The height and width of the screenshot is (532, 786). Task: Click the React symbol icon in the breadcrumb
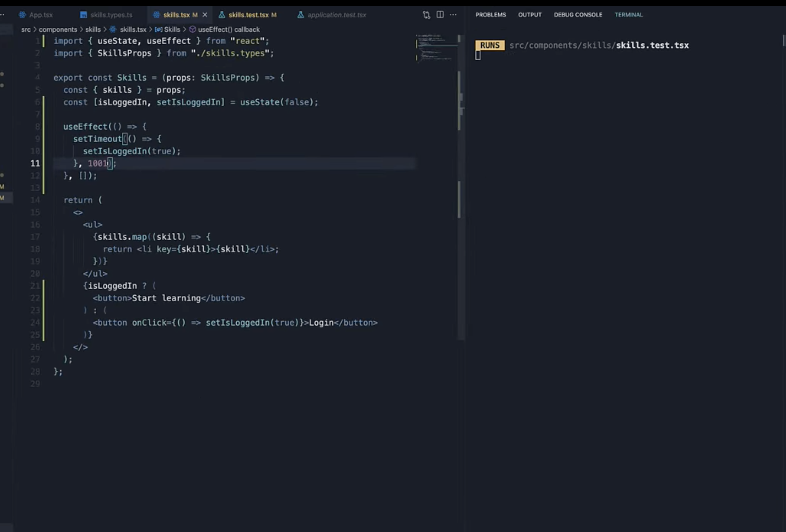pyautogui.click(x=113, y=30)
